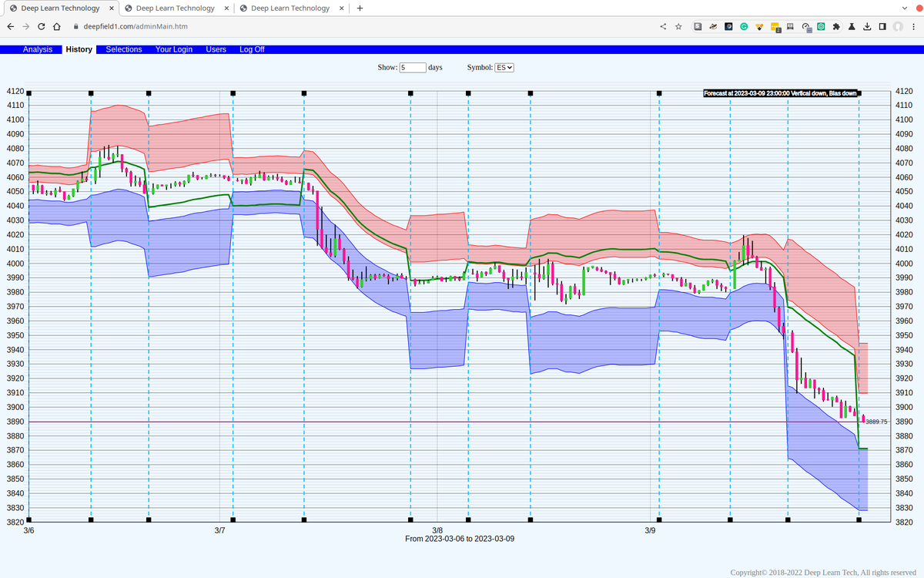This screenshot has height=578, width=924.
Task: Select the History menu item
Action: coord(79,49)
